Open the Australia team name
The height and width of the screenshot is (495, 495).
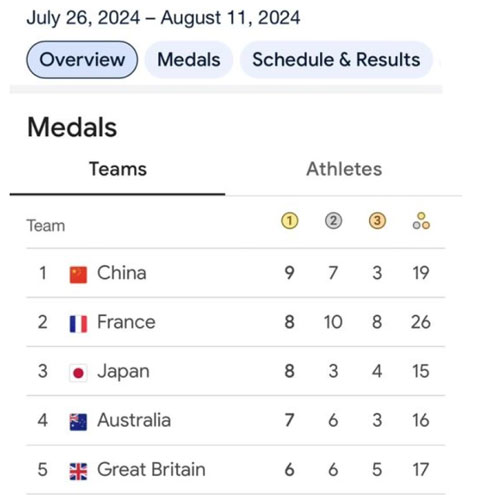[134, 420]
